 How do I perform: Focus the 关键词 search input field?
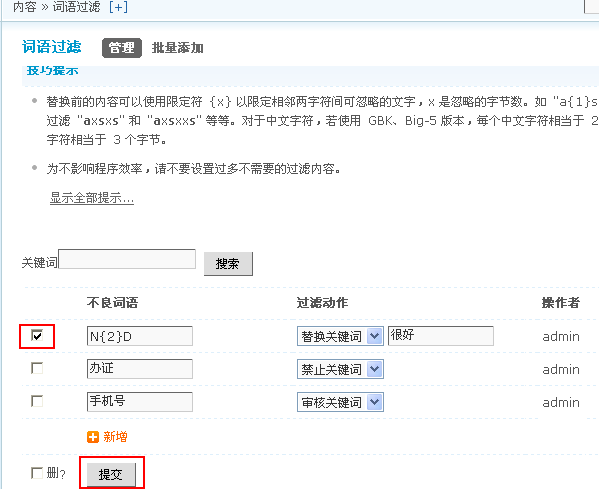click(x=127, y=259)
